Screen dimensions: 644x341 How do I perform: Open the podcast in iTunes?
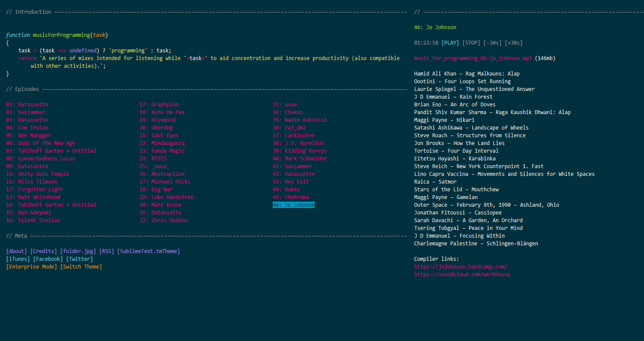18,259
